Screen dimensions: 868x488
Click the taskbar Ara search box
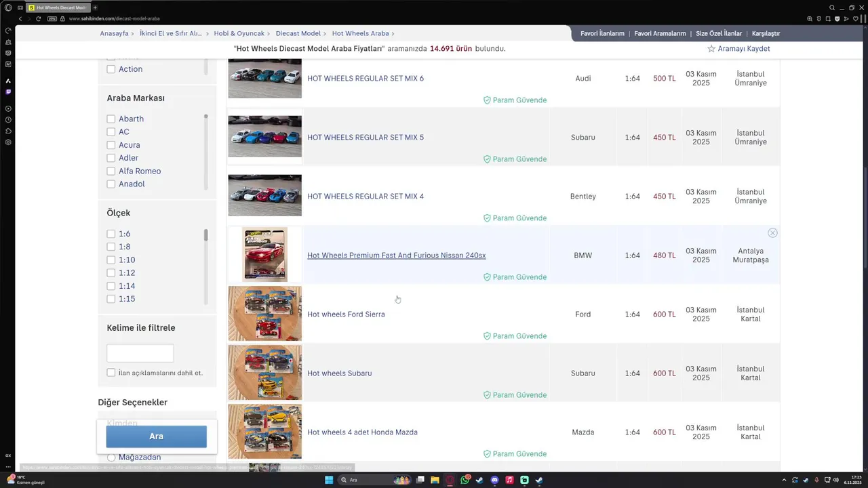pos(375,480)
